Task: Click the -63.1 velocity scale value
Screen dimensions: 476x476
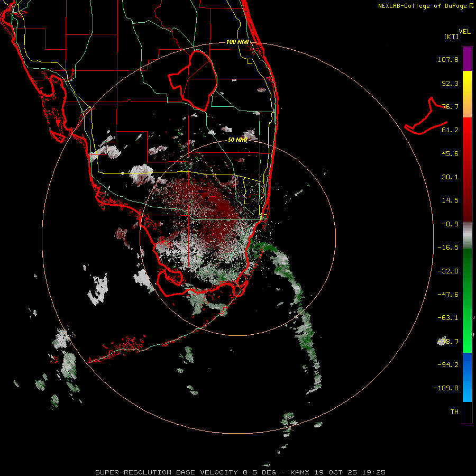Action: click(x=448, y=318)
